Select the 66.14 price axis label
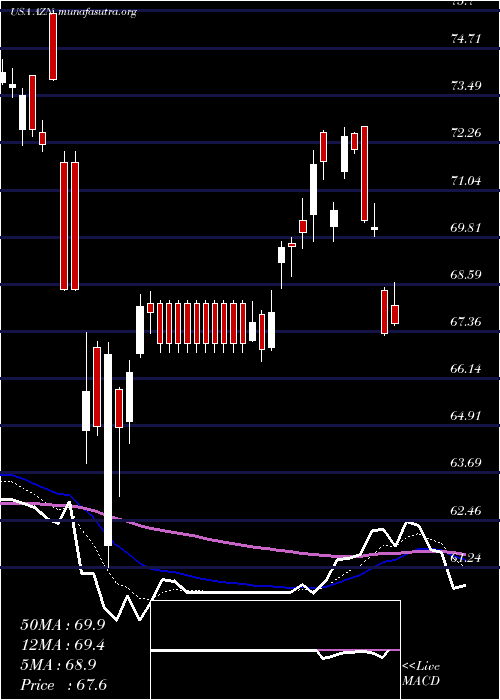 click(x=466, y=369)
